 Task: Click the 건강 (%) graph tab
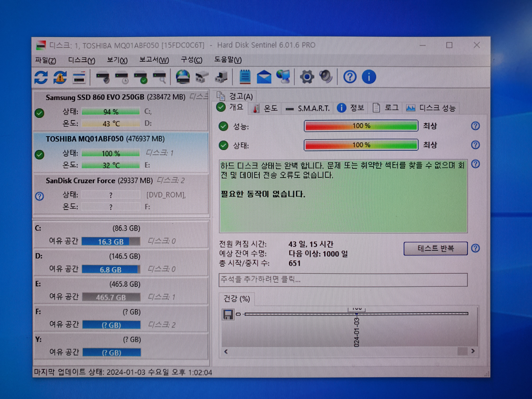point(237,299)
